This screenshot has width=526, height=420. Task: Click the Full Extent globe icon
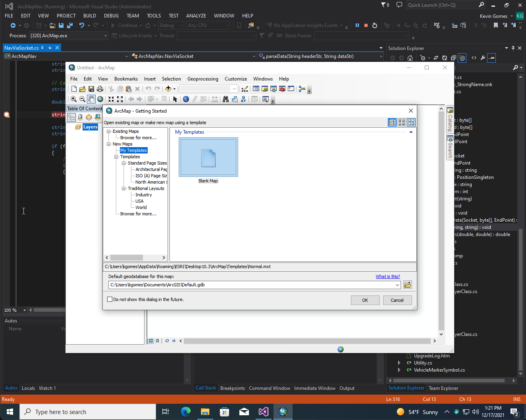coord(100,99)
